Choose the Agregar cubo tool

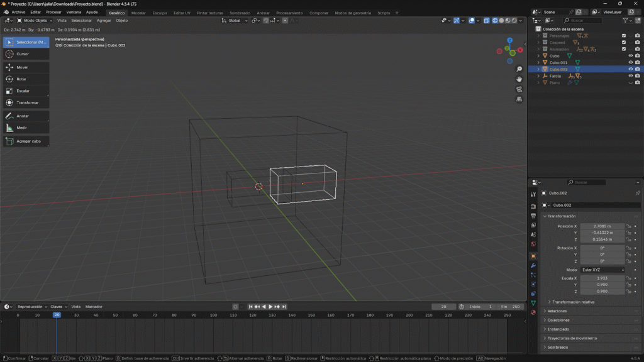[x=25, y=141]
